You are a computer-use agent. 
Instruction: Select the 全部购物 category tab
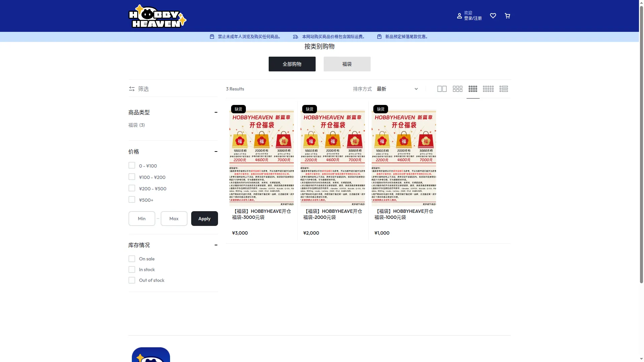coord(292,64)
